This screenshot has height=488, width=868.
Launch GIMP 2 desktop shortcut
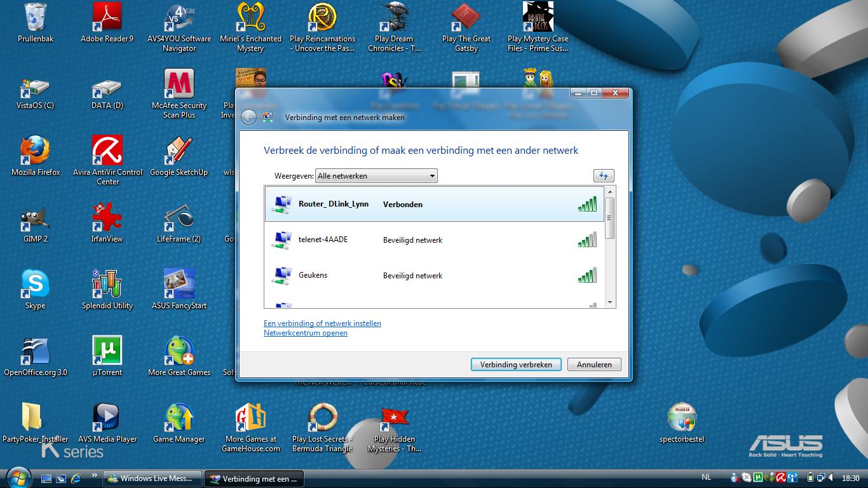[x=36, y=223]
